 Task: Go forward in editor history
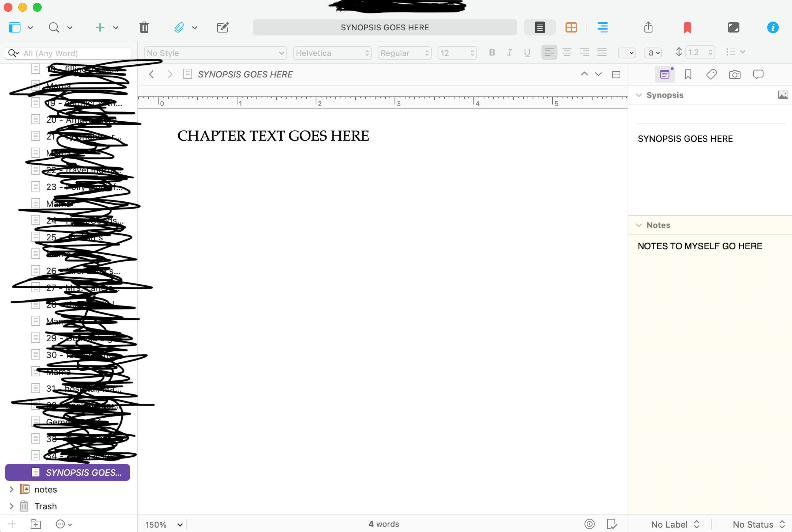(170, 75)
